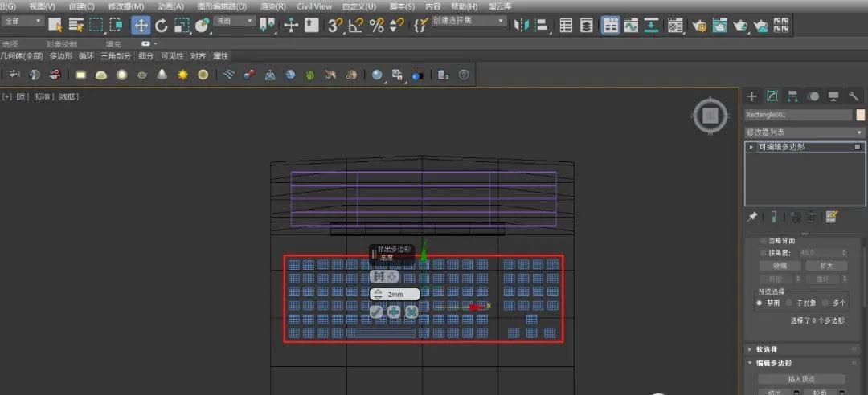Open the 三角剖分 ribbon panel
This screenshot has width=868, height=395.
point(117,56)
